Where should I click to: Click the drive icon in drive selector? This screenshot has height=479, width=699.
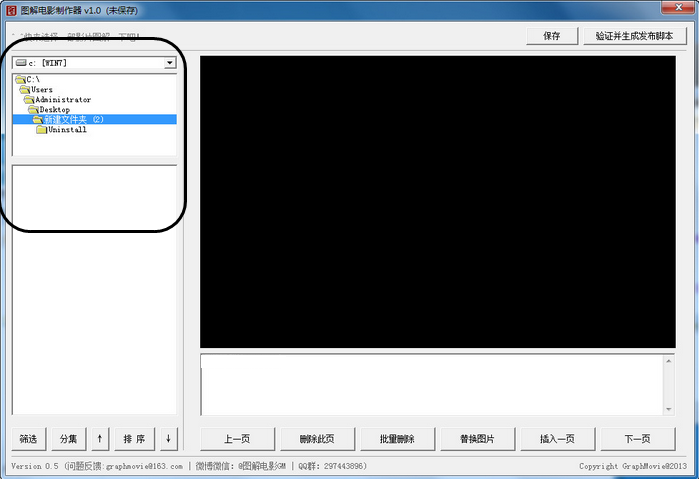click(21, 63)
